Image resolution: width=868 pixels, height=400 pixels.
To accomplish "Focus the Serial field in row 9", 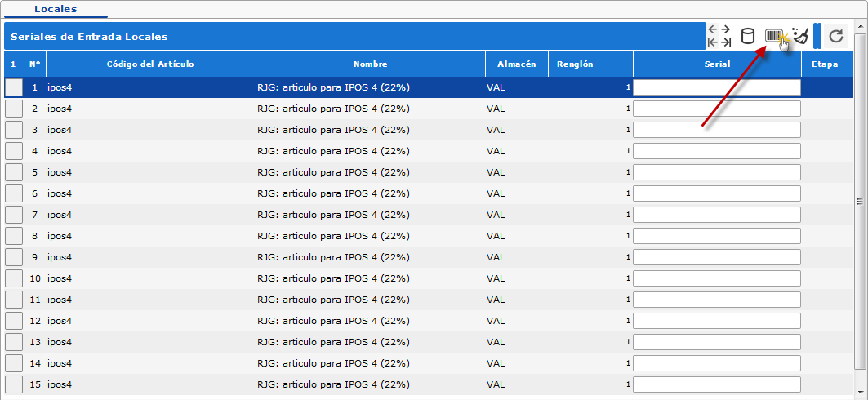I will click(717, 257).
